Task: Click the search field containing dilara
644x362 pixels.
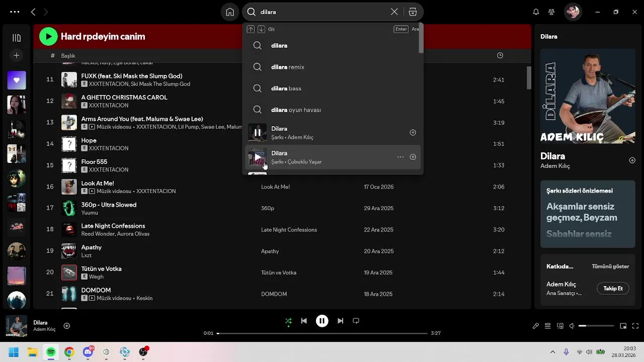Action: 322,12
